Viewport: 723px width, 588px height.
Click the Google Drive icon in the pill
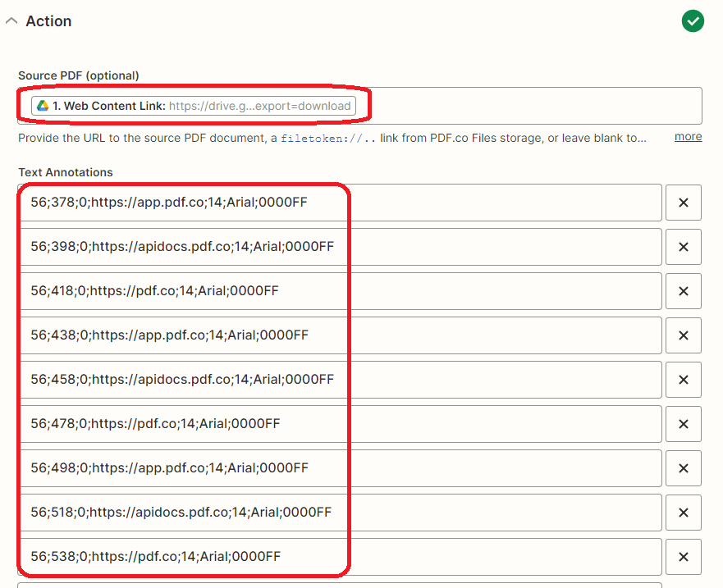44,106
